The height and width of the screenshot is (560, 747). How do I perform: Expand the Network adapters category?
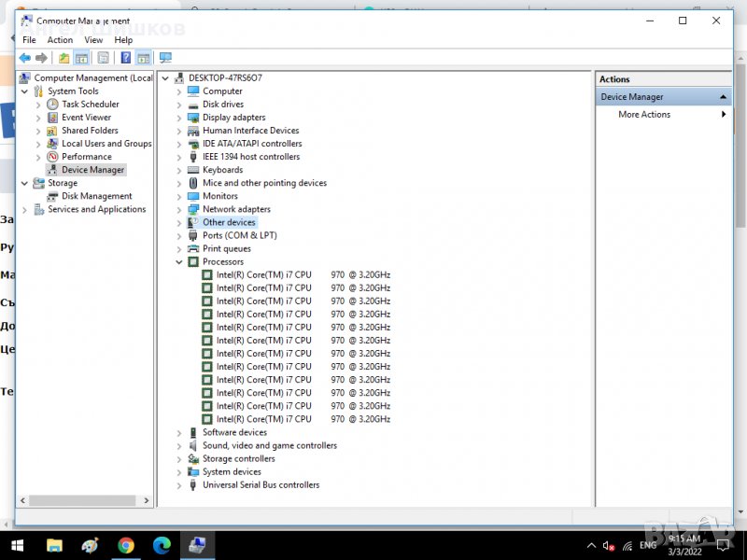(x=179, y=210)
